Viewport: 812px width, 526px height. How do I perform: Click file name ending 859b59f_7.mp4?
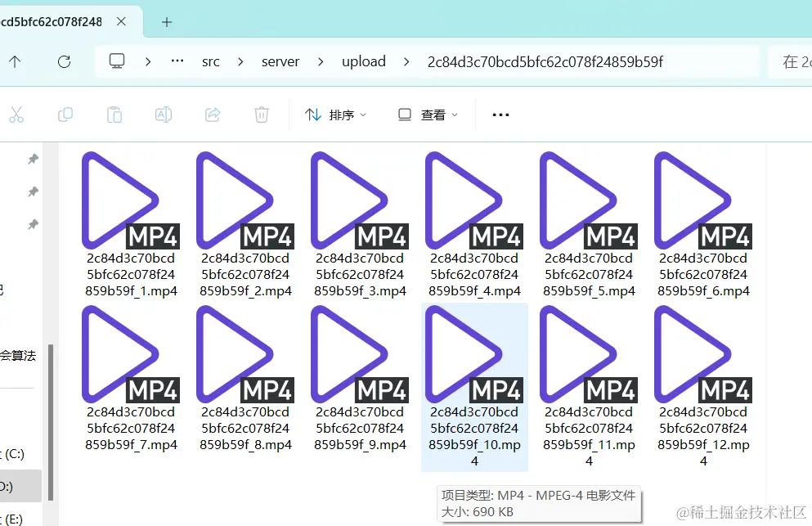[x=131, y=429]
